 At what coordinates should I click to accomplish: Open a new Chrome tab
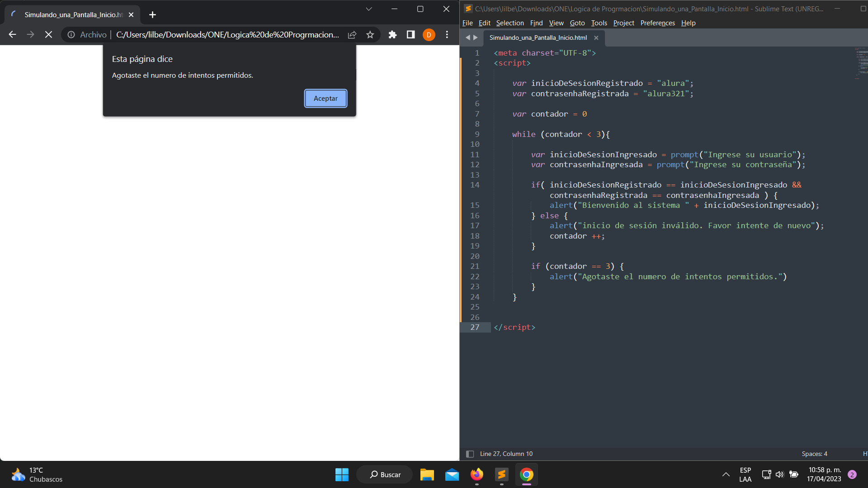[x=152, y=15]
